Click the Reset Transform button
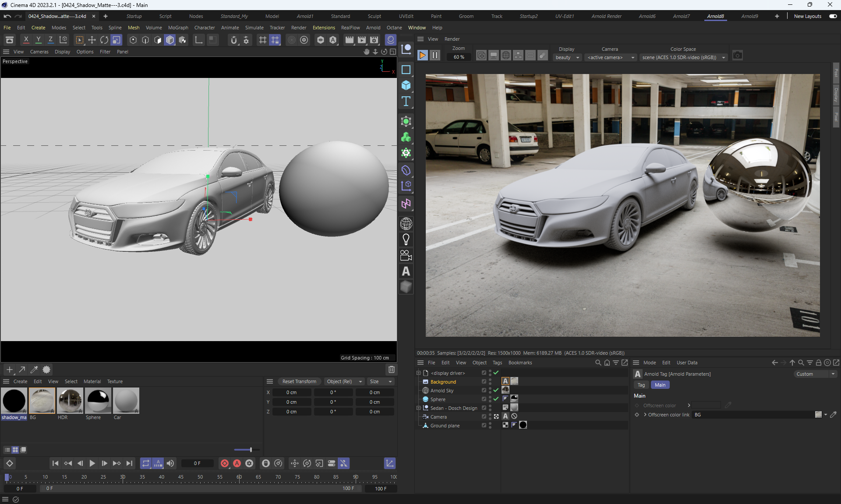841x504 pixels. click(299, 381)
